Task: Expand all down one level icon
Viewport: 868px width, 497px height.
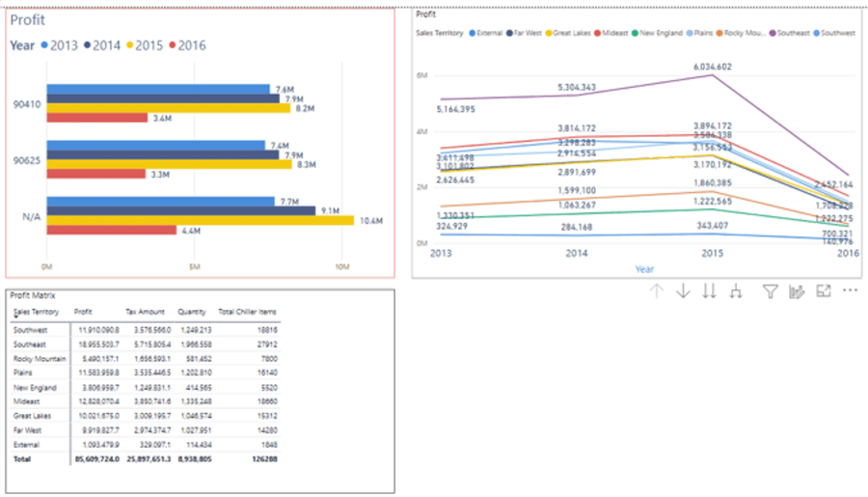Action: (737, 290)
